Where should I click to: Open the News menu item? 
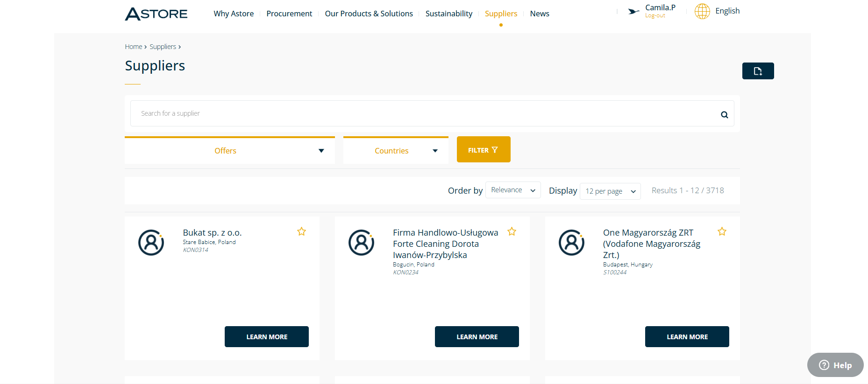coord(540,14)
